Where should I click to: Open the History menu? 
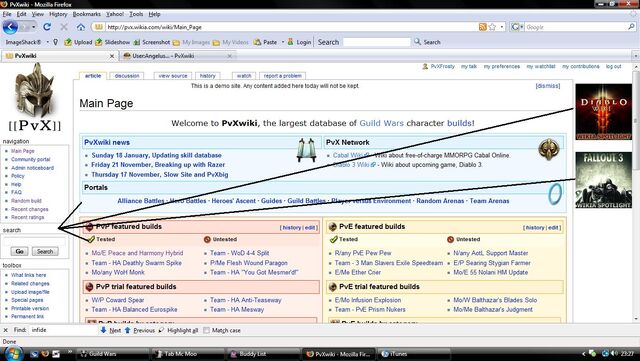(58, 14)
